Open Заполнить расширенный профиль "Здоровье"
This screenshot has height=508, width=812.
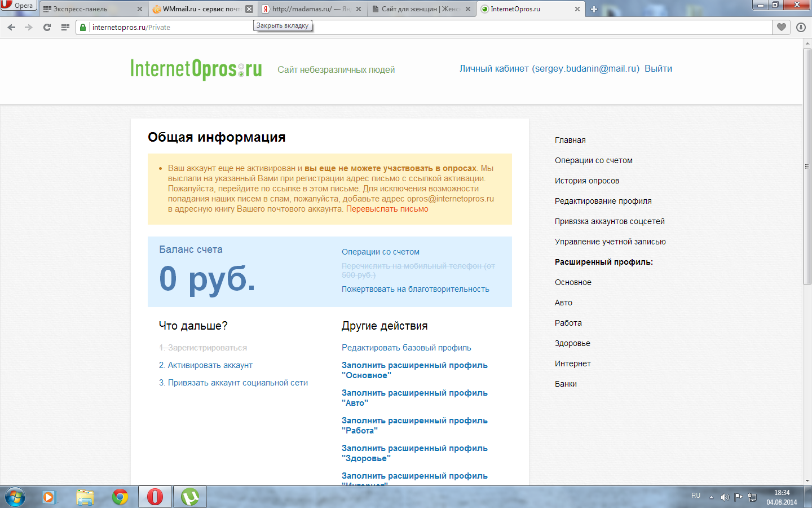(414, 453)
